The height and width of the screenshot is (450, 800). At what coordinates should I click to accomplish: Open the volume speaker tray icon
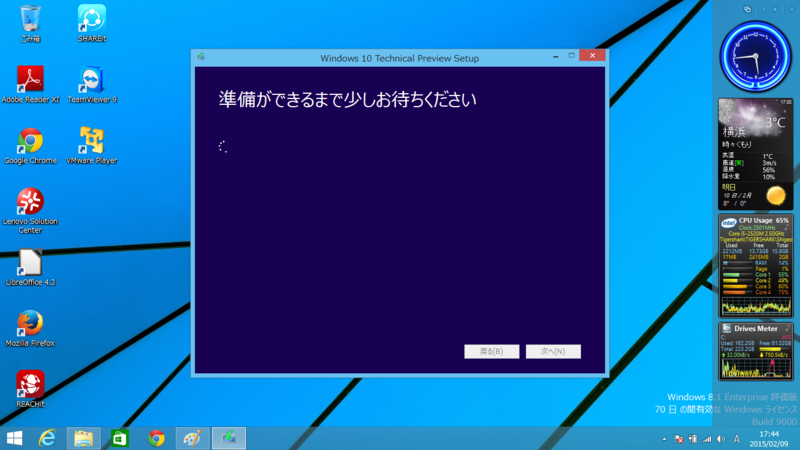pyautogui.click(x=721, y=439)
